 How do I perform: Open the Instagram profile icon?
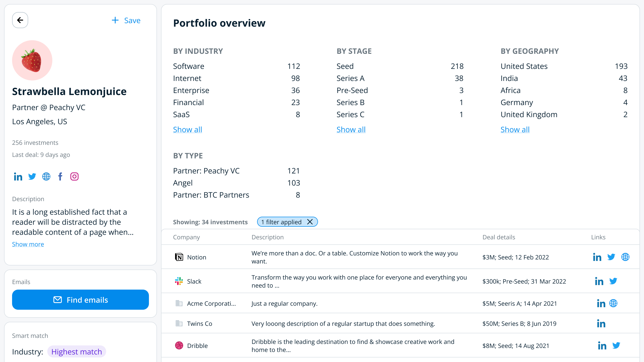(x=74, y=176)
